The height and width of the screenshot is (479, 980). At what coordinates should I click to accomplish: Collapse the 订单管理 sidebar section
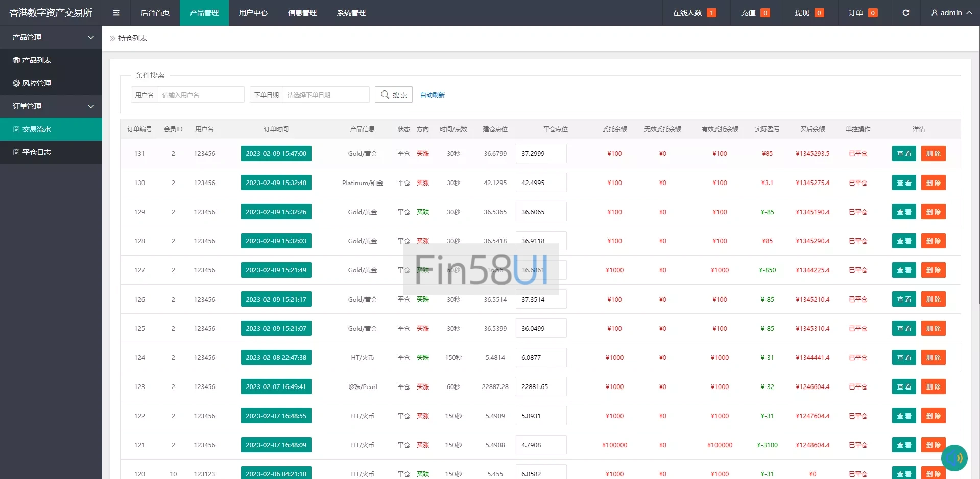pos(51,106)
